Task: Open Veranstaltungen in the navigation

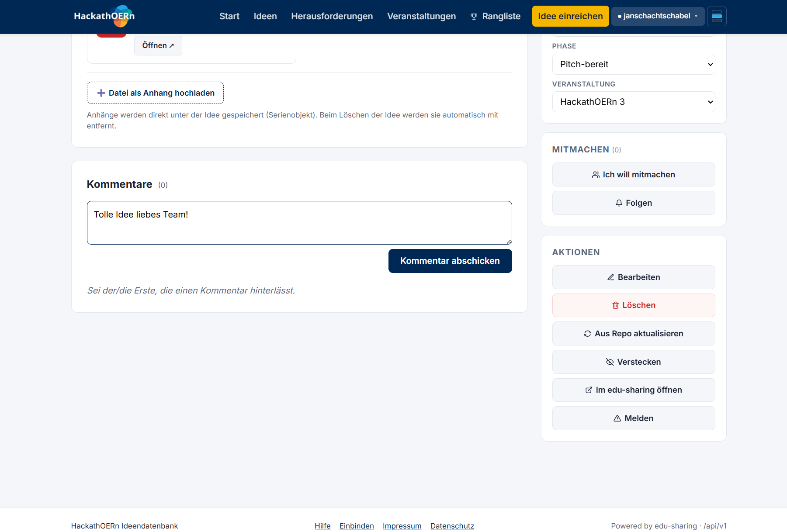Action: click(421, 16)
